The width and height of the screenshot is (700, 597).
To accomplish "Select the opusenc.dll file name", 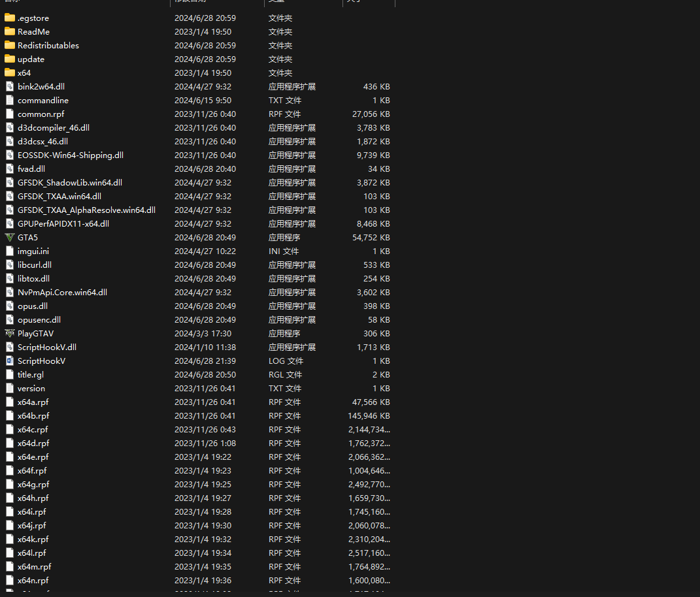I will click(39, 320).
